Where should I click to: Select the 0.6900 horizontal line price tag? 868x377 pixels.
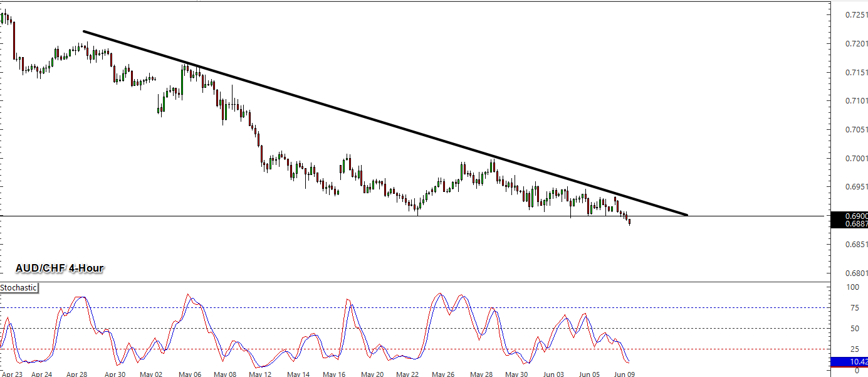click(x=848, y=216)
